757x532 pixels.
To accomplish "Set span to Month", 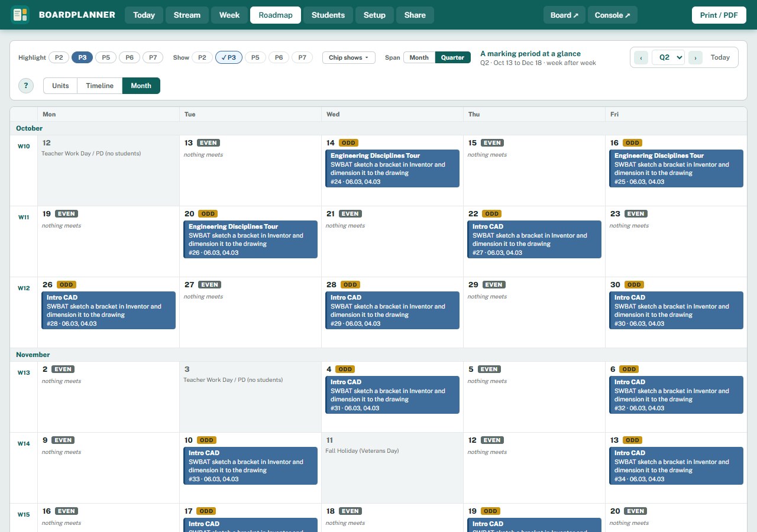I will pyautogui.click(x=419, y=57).
